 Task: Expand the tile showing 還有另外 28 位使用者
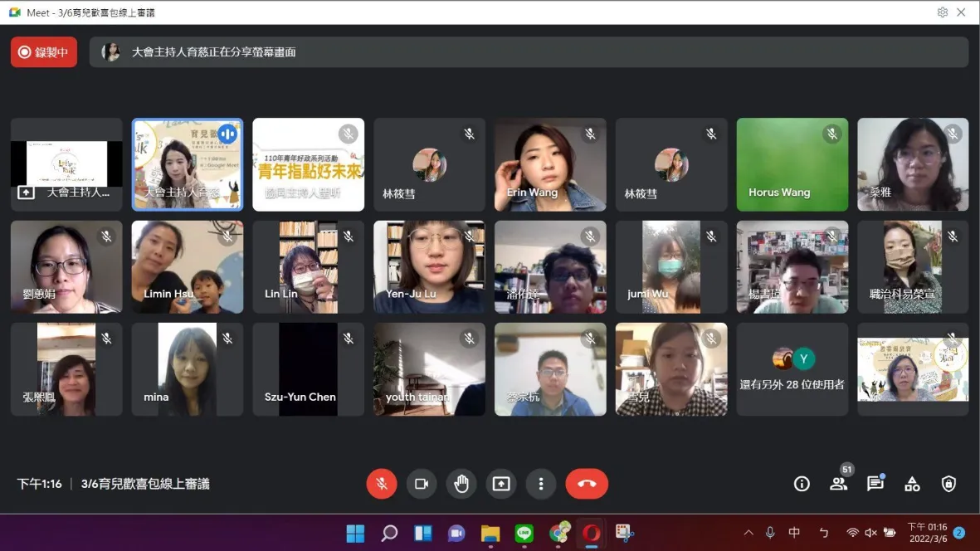tap(792, 370)
